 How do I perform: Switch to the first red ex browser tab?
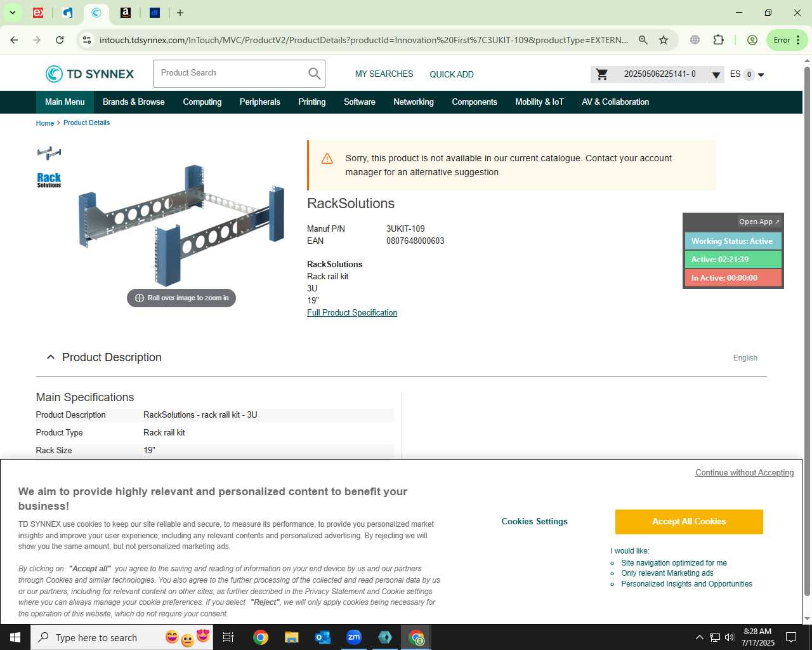click(x=38, y=13)
